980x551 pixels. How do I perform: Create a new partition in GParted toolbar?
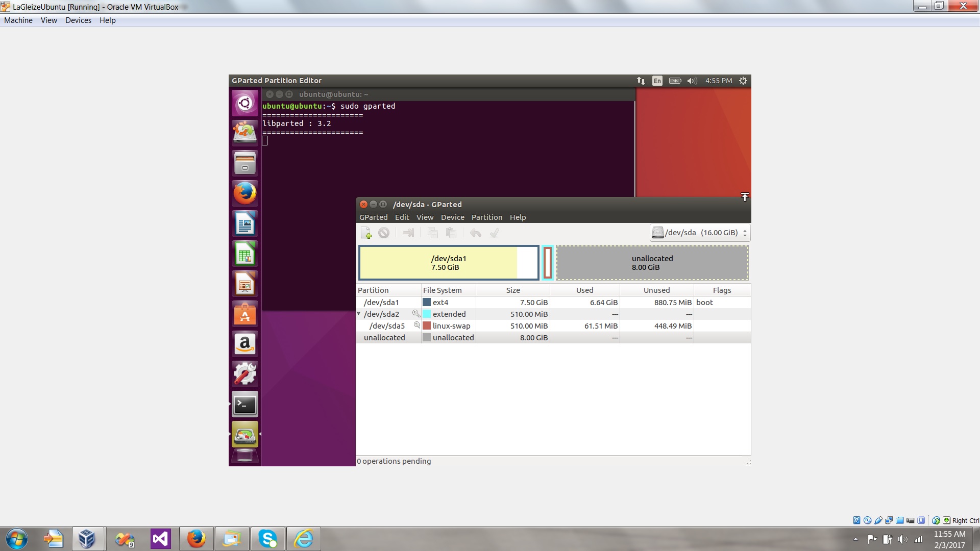[x=366, y=233]
